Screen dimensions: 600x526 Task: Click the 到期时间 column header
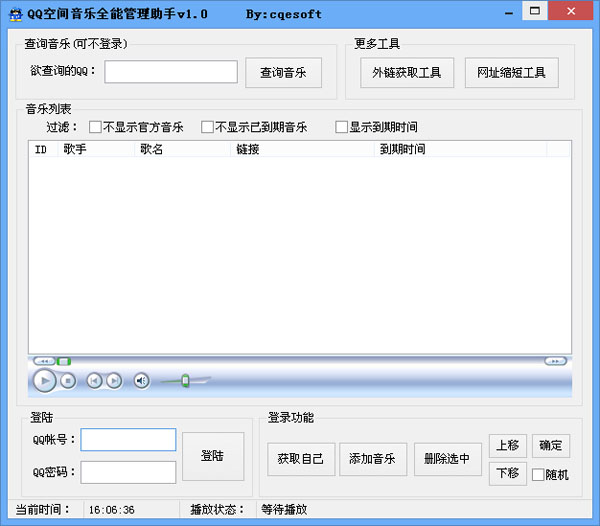point(460,149)
